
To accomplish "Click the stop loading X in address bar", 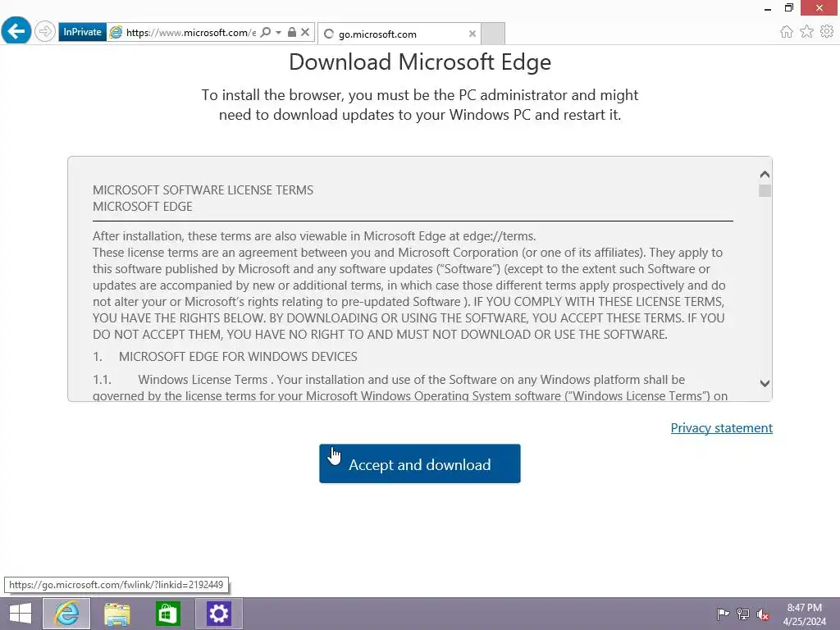I will [x=305, y=32].
